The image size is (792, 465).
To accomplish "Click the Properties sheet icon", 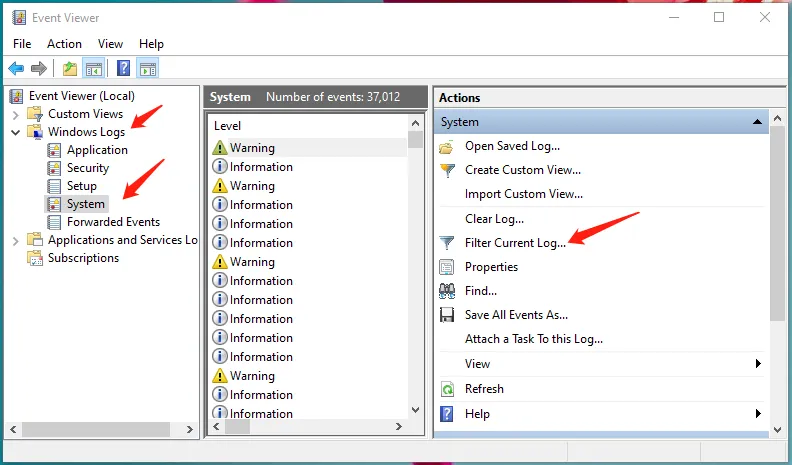I will coord(447,267).
